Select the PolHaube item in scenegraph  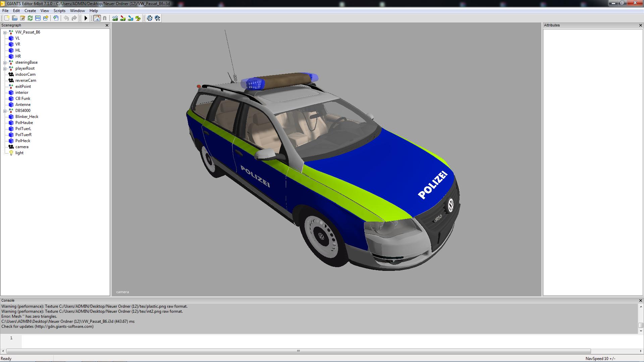(24, 123)
